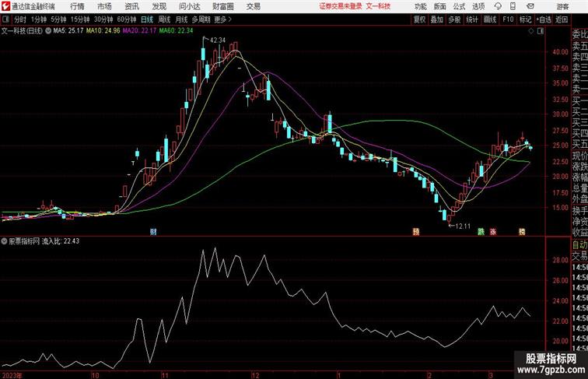Click the 标记 mark toolbar button
Screen dimensions: 588x379
coord(525,19)
